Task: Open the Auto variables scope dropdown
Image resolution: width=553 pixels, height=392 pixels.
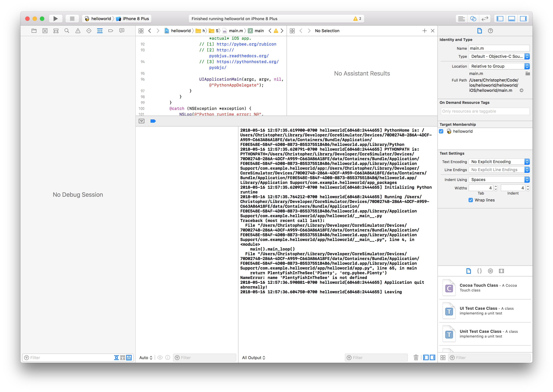Action: 146,357
